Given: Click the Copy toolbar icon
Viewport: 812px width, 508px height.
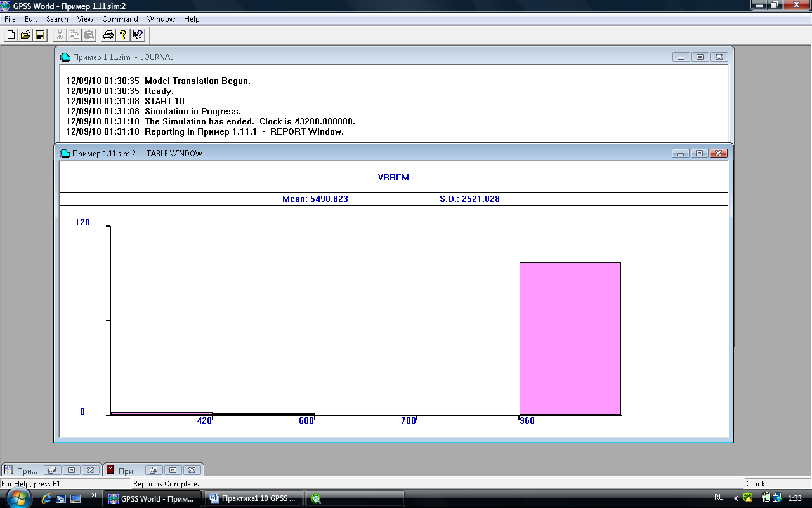Looking at the screenshot, I should [74, 34].
